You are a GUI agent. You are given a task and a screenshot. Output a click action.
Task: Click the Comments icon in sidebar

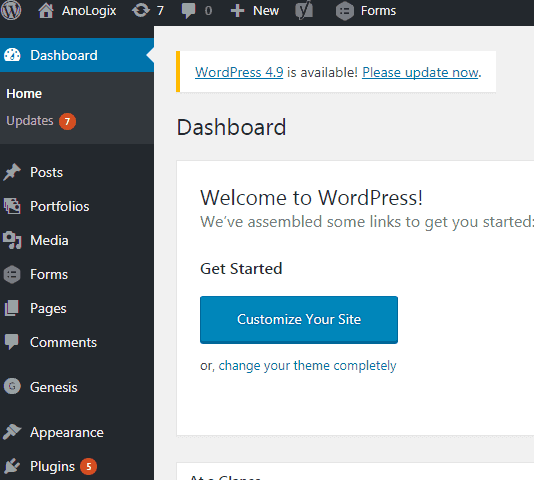[x=12, y=342]
